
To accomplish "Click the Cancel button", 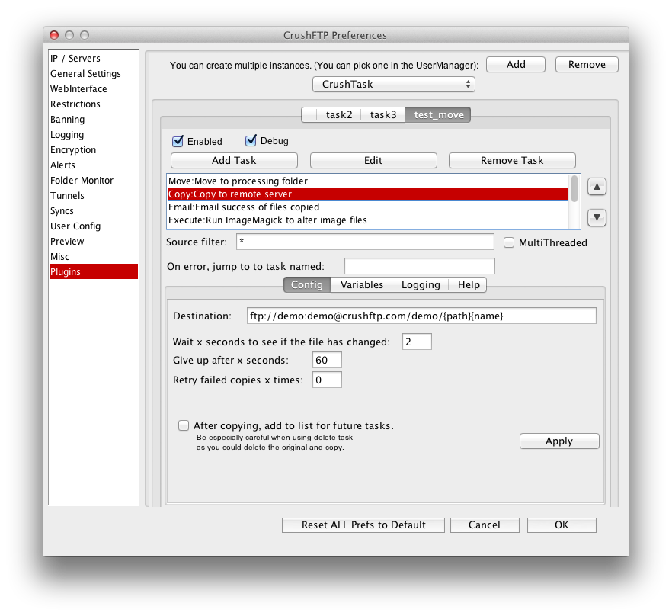I will coord(485,525).
